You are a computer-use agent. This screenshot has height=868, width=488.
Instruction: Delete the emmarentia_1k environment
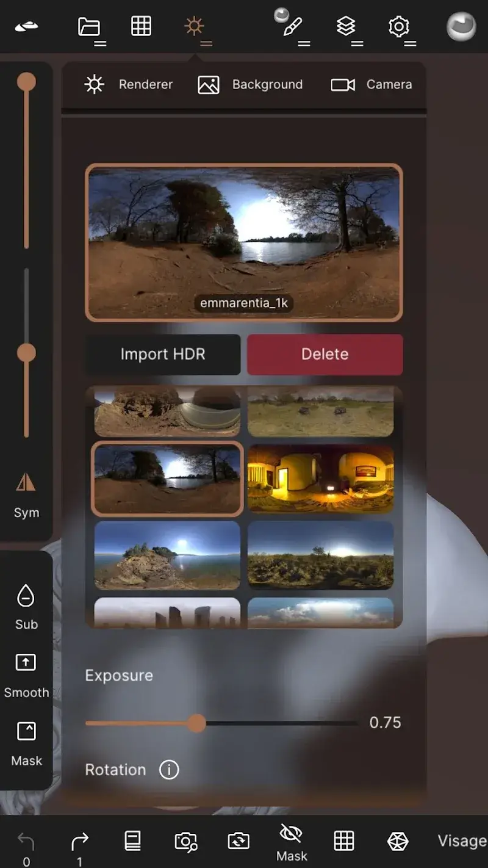click(x=325, y=354)
